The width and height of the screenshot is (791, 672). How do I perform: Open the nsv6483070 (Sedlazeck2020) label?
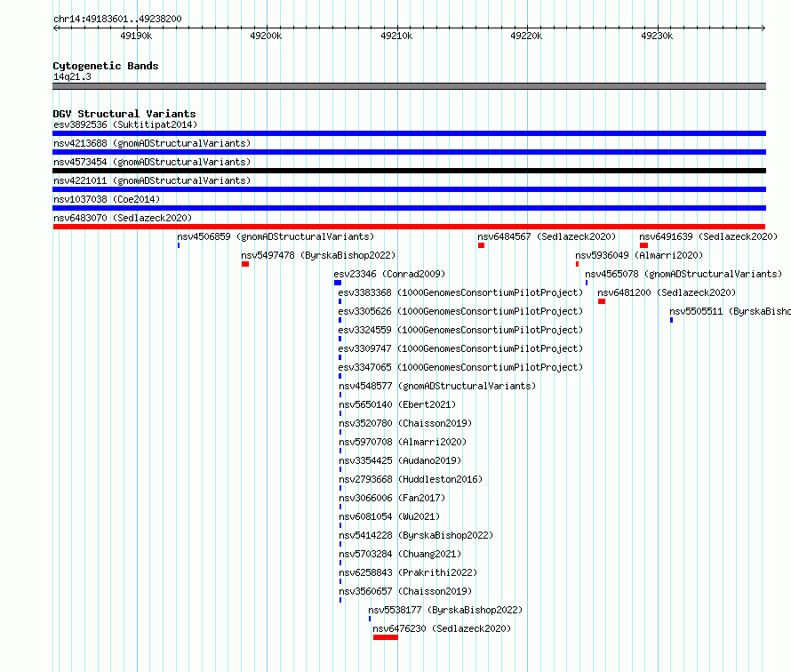coord(123,218)
